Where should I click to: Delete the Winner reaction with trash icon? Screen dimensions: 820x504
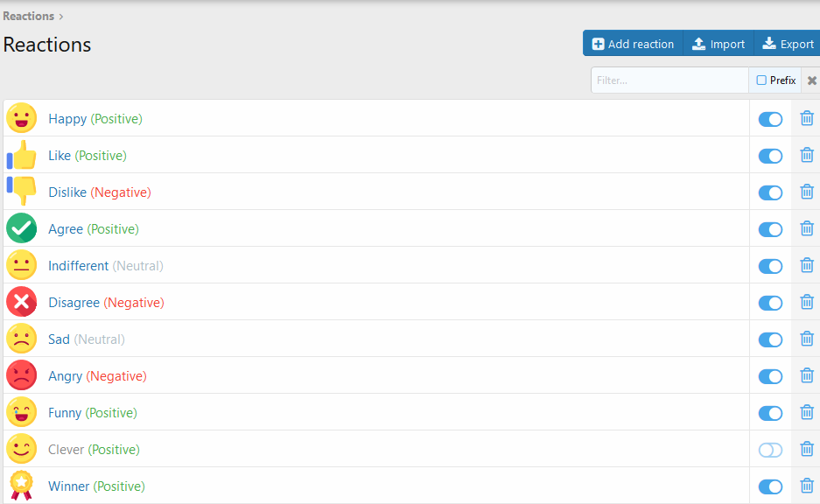tap(807, 486)
